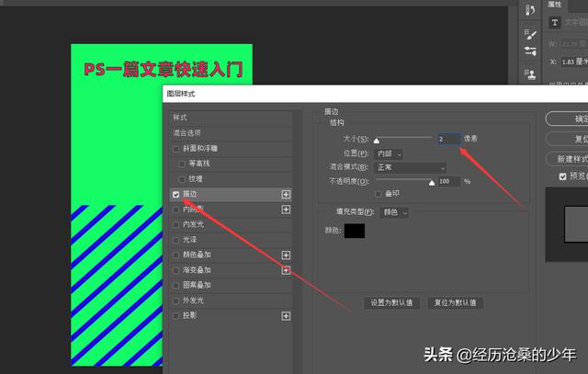This screenshot has height=374, width=588.
Task: Click the X field showing 1.83 厘米
Action: pyautogui.click(x=573, y=62)
